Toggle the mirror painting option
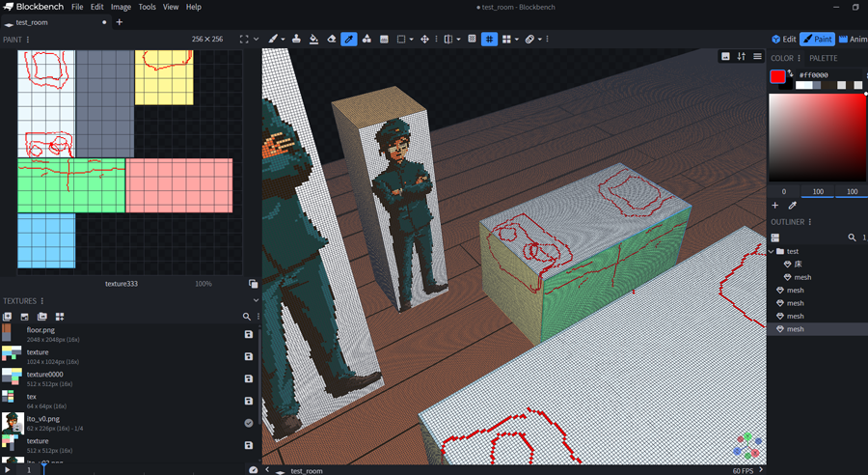This screenshot has width=868, height=475. [x=448, y=40]
